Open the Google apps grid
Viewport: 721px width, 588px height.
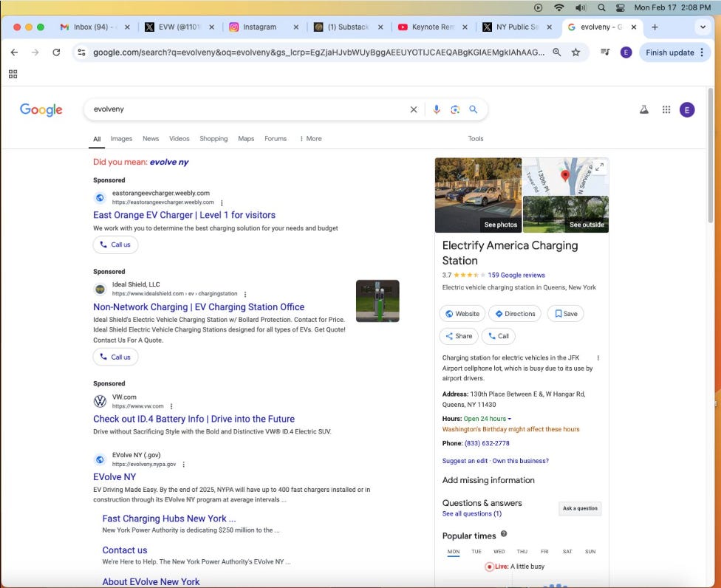point(666,109)
